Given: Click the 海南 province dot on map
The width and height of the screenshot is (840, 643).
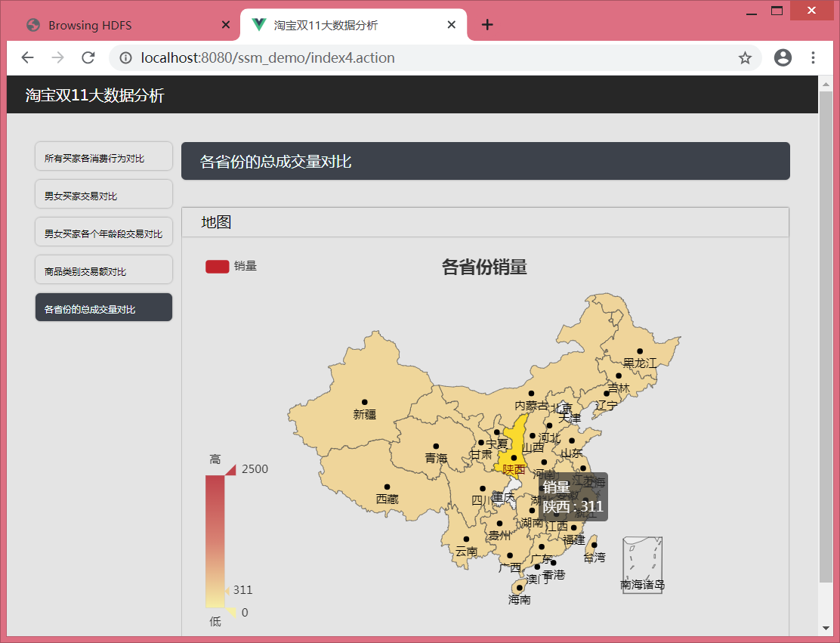Looking at the screenshot, I should pos(519,588).
